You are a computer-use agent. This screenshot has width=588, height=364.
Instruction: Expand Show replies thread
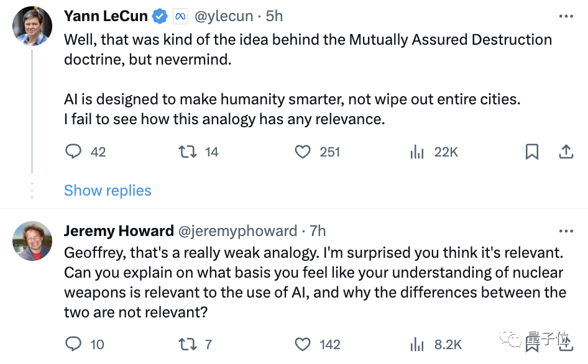click(108, 191)
